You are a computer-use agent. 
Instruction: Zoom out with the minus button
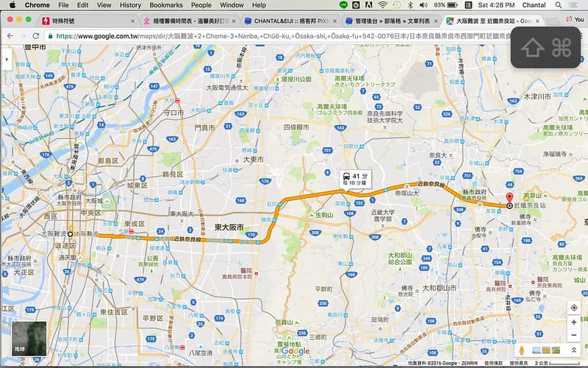tap(574, 335)
